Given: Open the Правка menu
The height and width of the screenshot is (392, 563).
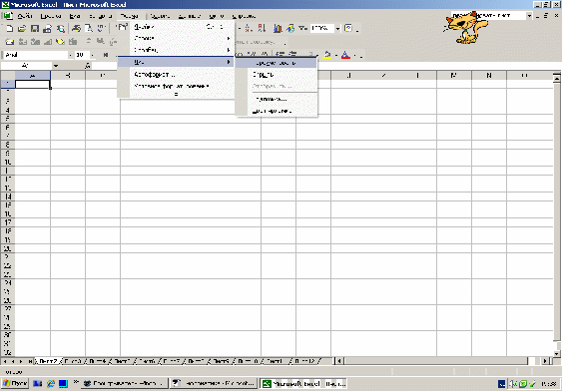Looking at the screenshot, I should (51, 16).
